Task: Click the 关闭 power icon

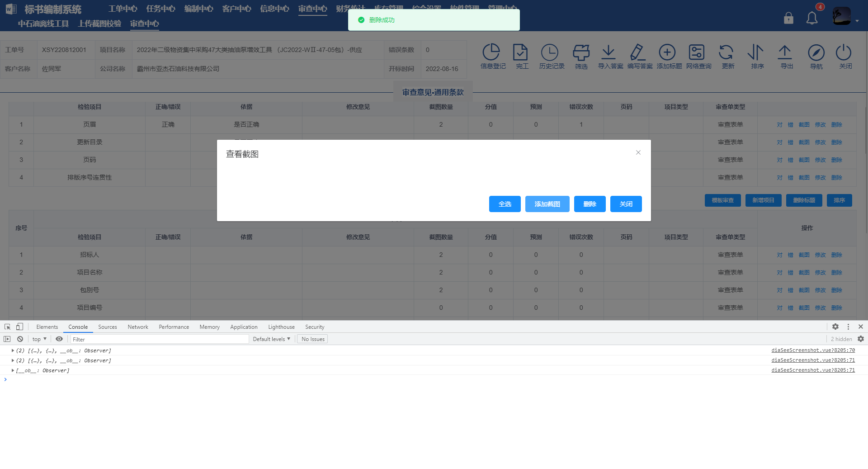Action: click(x=844, y=52)
